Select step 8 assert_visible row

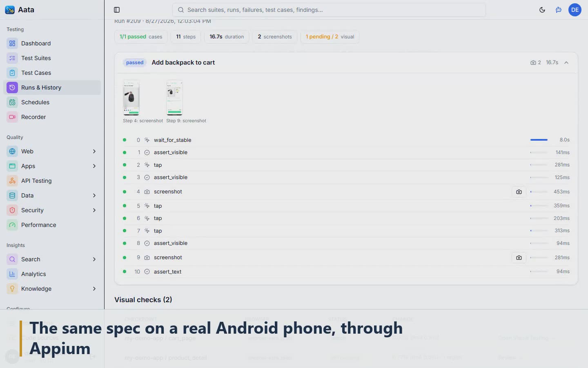coord(346,243)
